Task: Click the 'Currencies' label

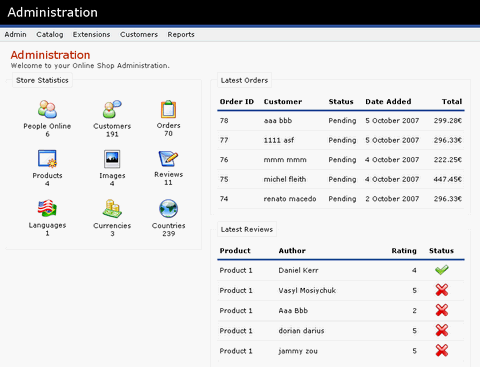Action: [112, 225]
